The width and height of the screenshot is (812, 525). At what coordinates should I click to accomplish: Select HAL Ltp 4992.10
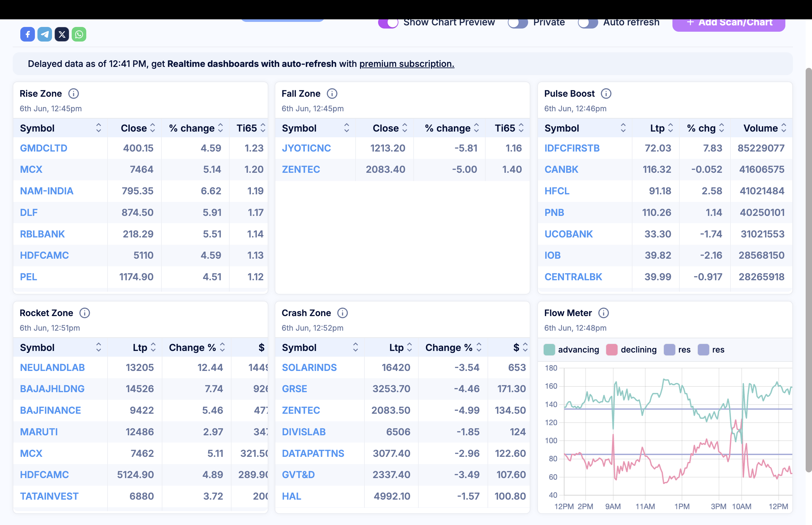tap(392, 496)
